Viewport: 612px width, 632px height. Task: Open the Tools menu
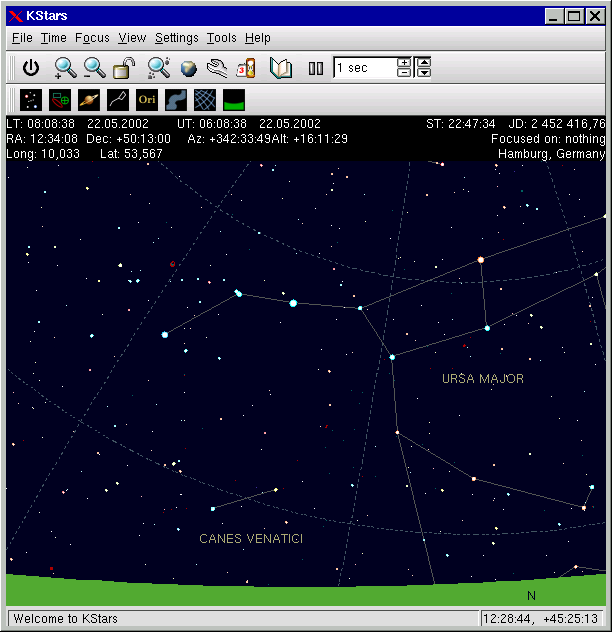[222, 38]
